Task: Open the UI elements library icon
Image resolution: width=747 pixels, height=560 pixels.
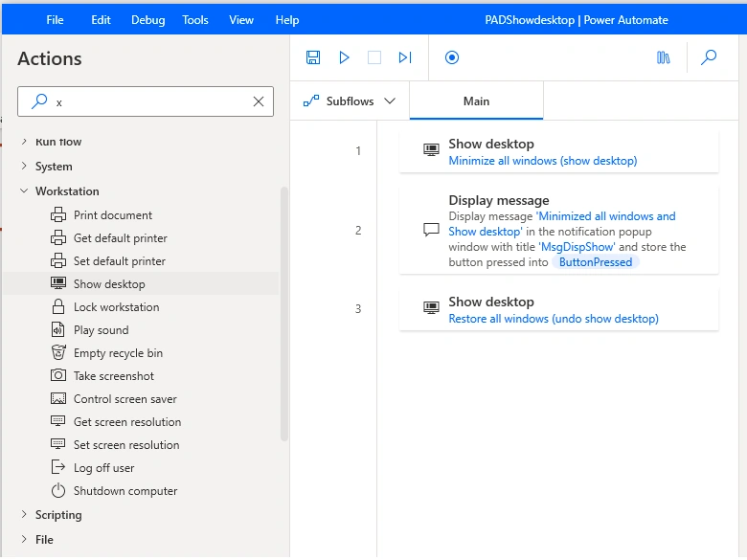Action: 663,57
